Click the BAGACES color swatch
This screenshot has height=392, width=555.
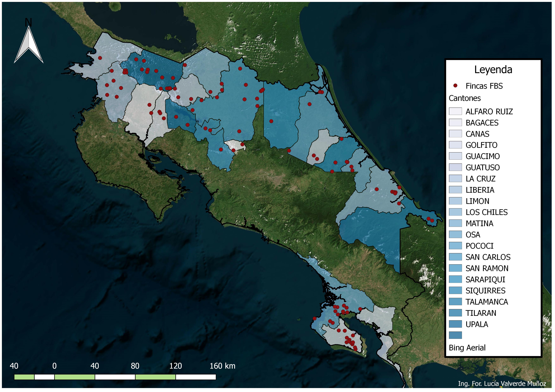(455, 123)
